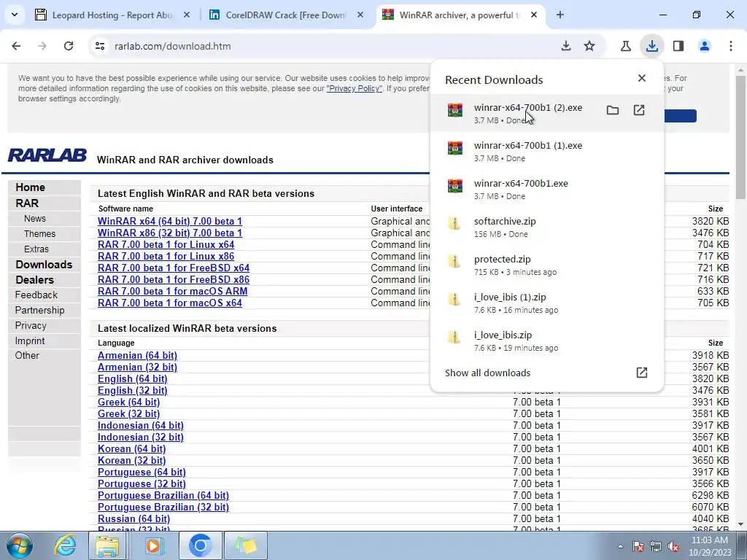Download Portuguese Brazilian (64 bit) version

[163, 495]
